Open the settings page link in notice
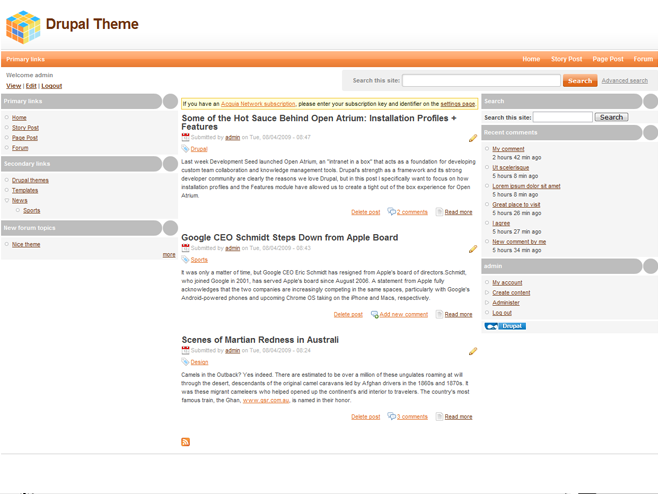The height and width of the screenshot is (494, 658). 457,104
